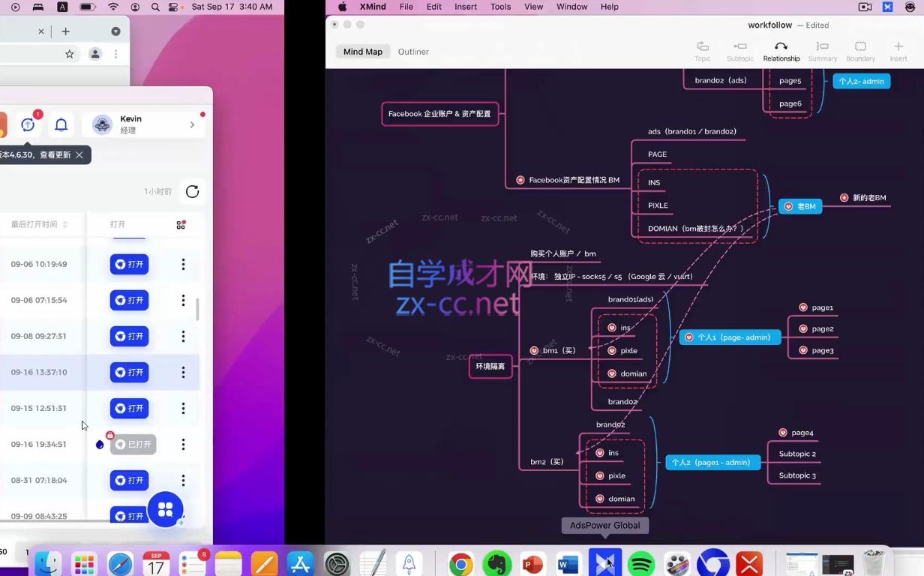Select the 老BM topic node

click(800, 206)
